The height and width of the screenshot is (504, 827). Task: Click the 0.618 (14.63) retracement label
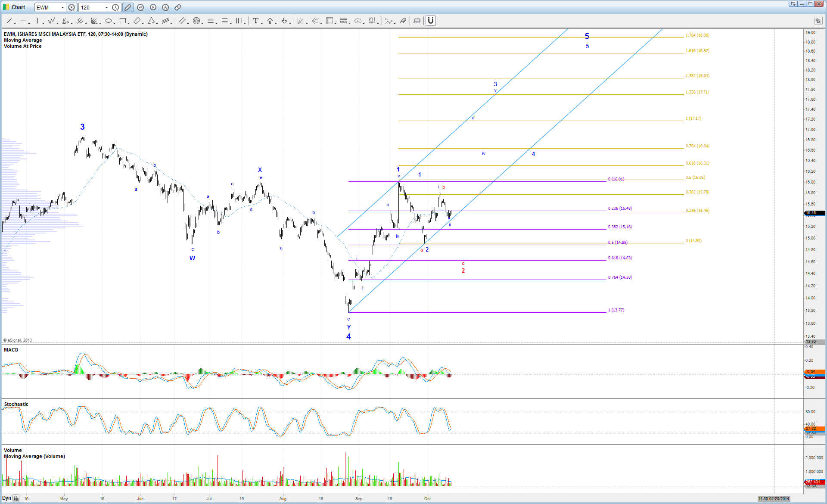[x=620, y=258]
